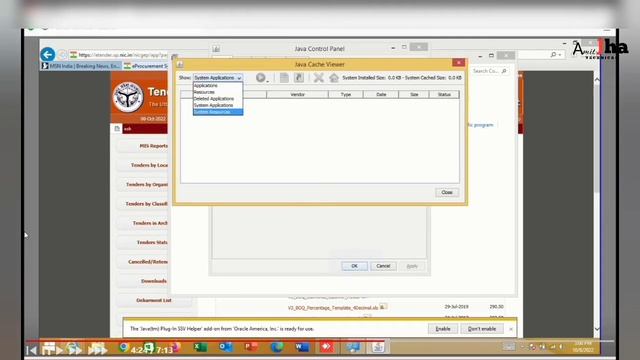Open the Debarment List sidebar link
Viewport: 640px width, 360px height.
[154, 300]
